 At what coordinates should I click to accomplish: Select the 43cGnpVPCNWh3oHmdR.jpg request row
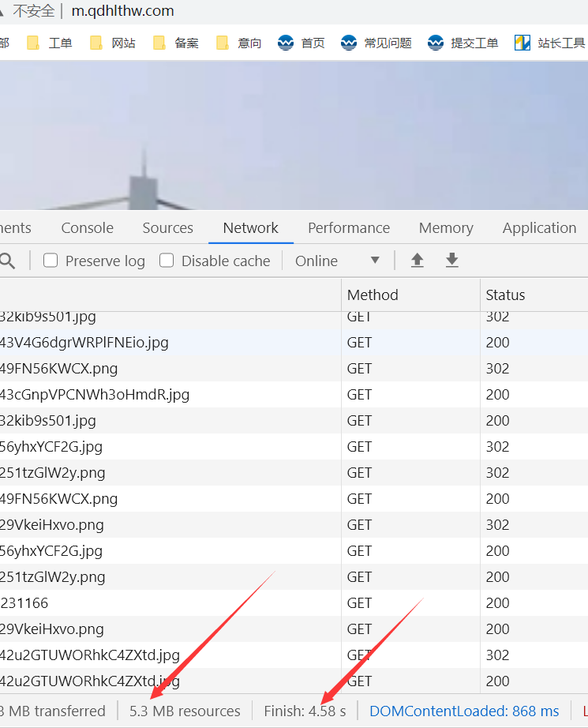tap(95, 394)
